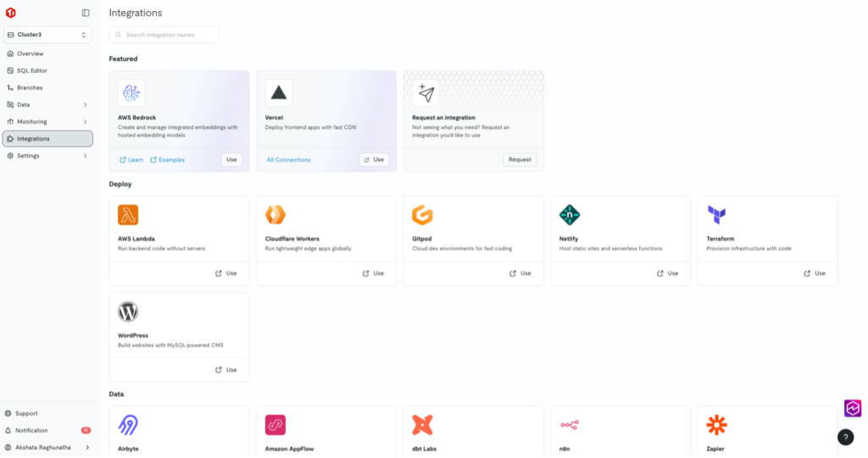Click the Netlify title text
The height and width of the screenshot is (458, 868).
[569, 239]
